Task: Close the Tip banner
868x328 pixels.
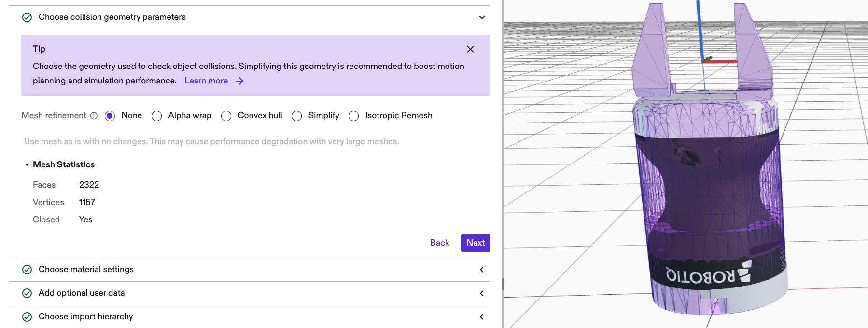Action: point(470,49)
